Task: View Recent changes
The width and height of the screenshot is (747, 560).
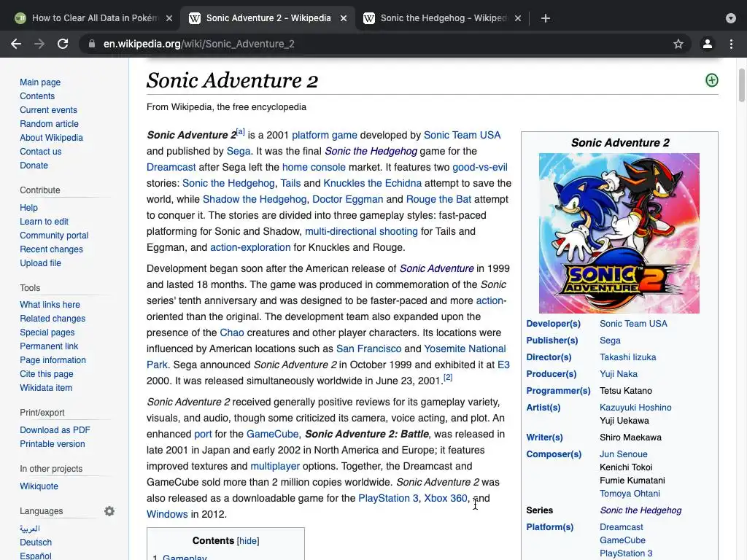Action: (x=51, y=249)
